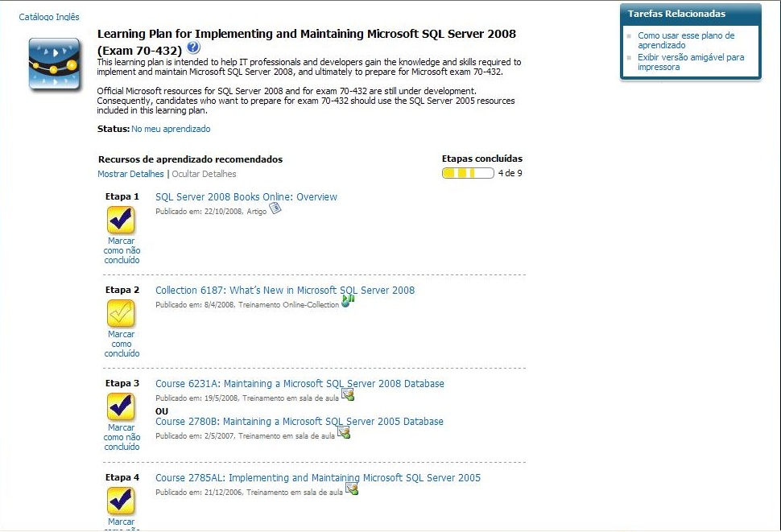Open SQL Server 2008 Books Online: Overview
The image size is (781, 532).
[x=246, y=197]
